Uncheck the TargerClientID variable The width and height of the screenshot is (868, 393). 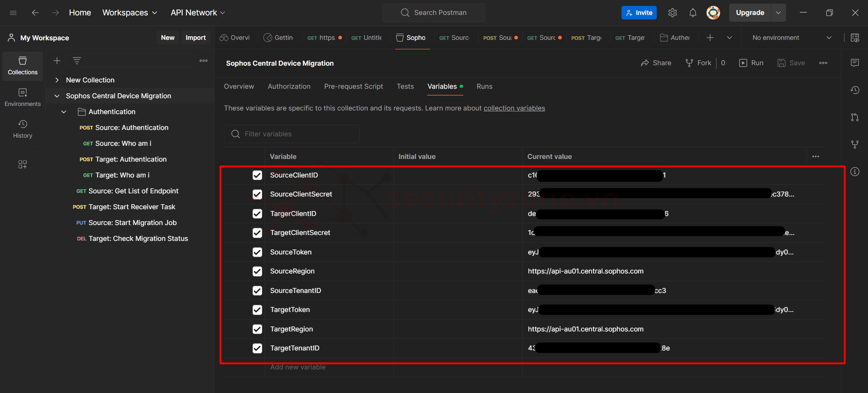(x=257, y=214)
